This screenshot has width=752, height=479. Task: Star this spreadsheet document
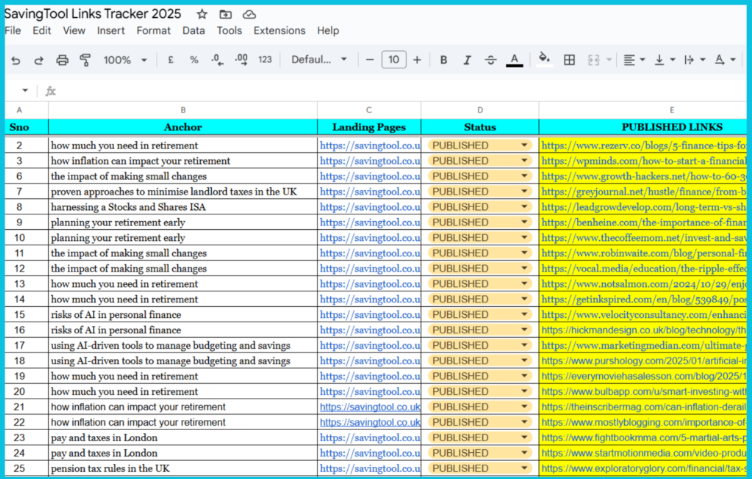pos(202,14)
